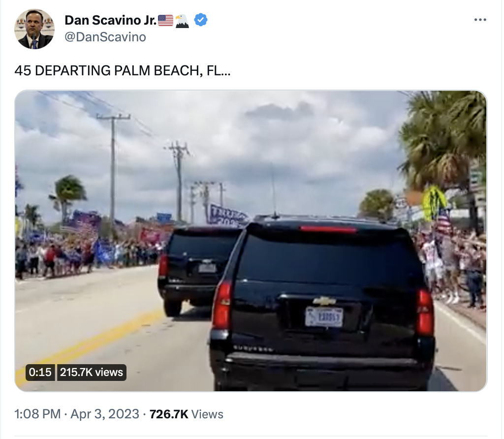The width and height of the screenshot is (504, 439).
Task: Click the eagle emoji next to name
Action: coord(182,21)
